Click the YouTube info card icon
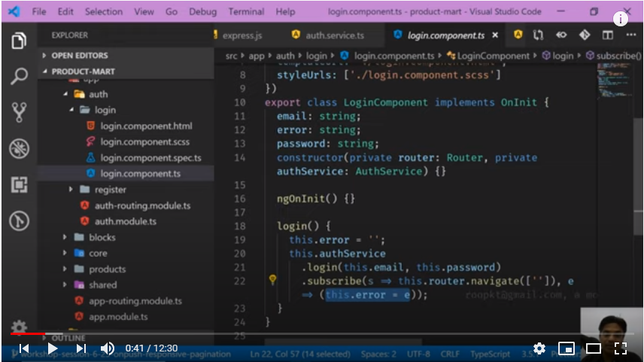 click(x=620, y=19)
